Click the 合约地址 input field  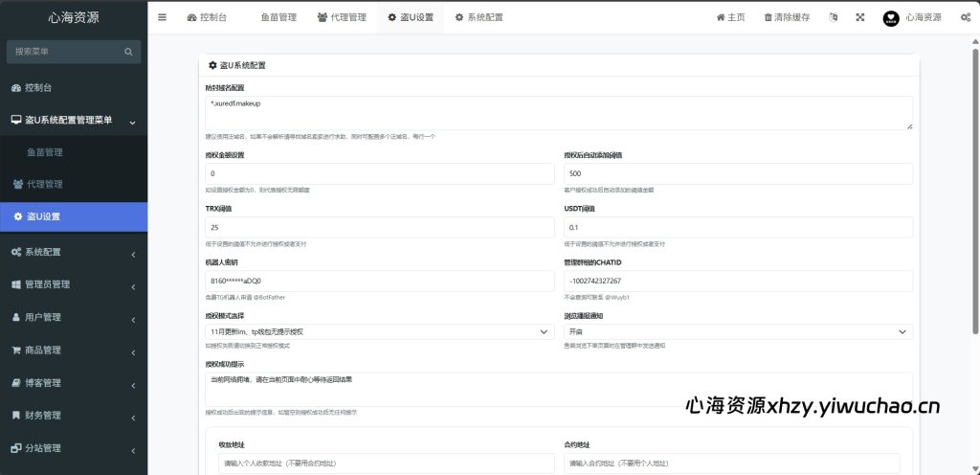[732, 464]
